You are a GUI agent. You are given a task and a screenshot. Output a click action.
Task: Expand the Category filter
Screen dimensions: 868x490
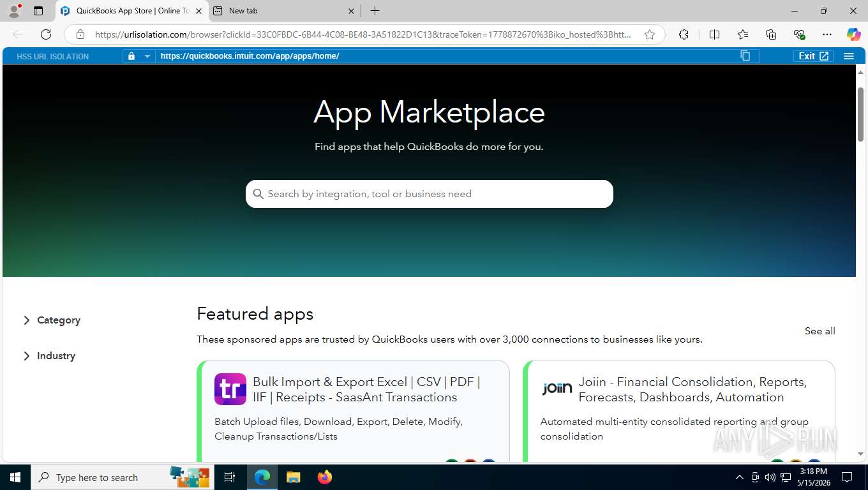[52, 320]
